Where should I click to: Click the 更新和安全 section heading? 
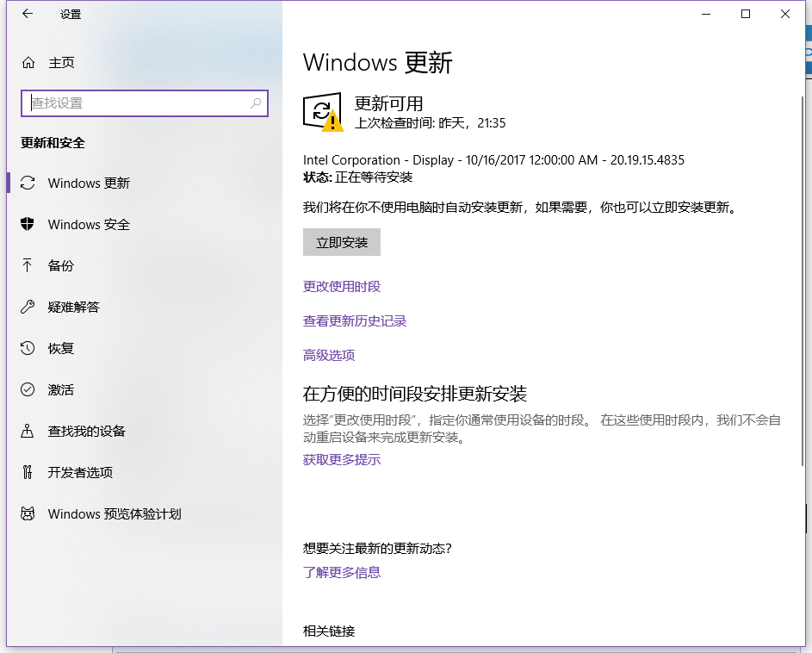coord(53,143)
